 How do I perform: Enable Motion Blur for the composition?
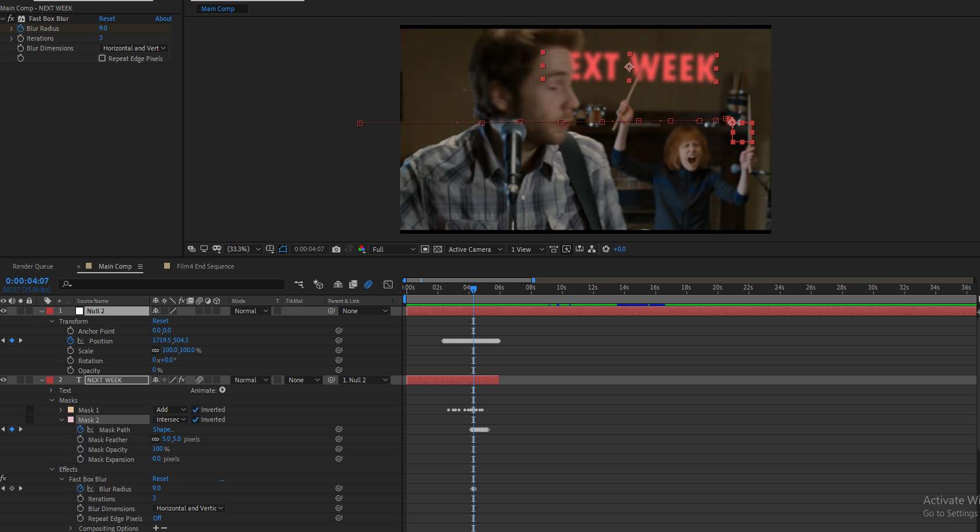(368, 284)
